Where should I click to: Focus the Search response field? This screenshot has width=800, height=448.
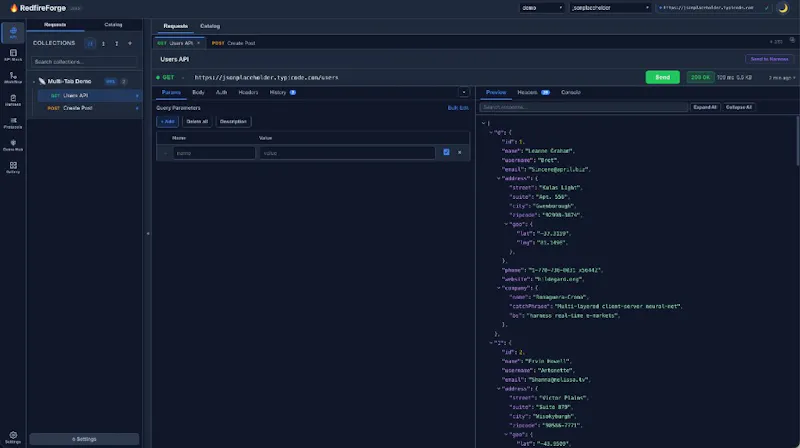pyautogui.click(x=583, y=107)
